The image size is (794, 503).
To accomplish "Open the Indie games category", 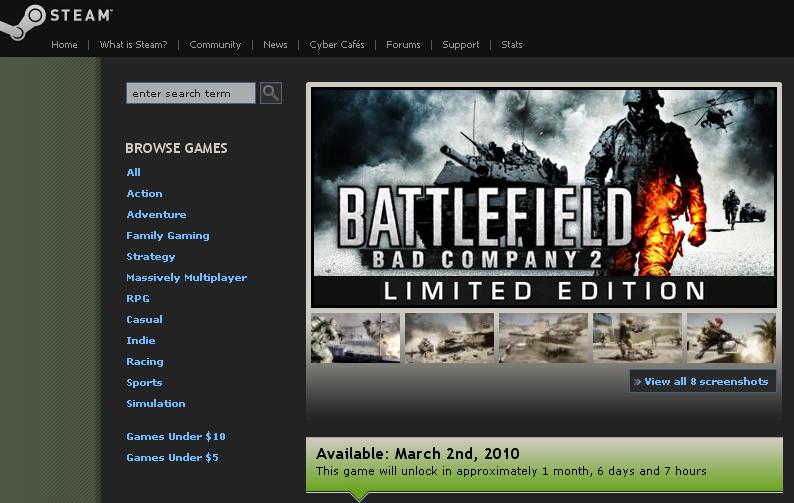I will tap(141, 340).
